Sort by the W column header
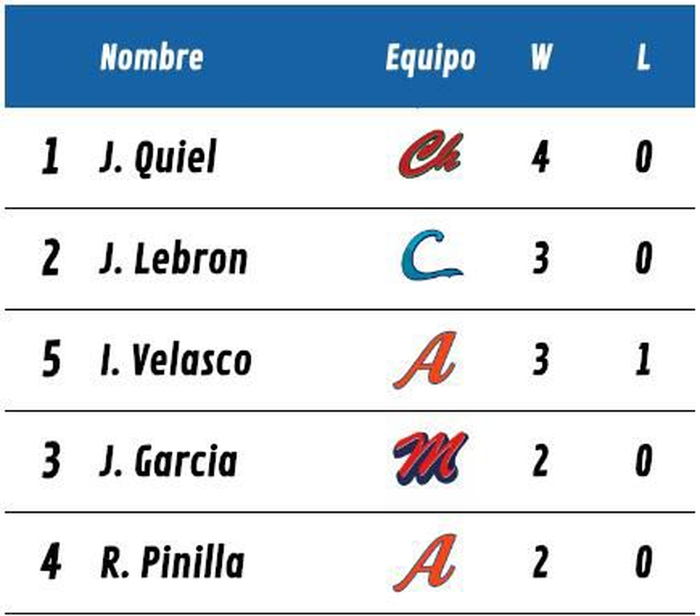Screen dimensions: 700x616 pos(540,57)
